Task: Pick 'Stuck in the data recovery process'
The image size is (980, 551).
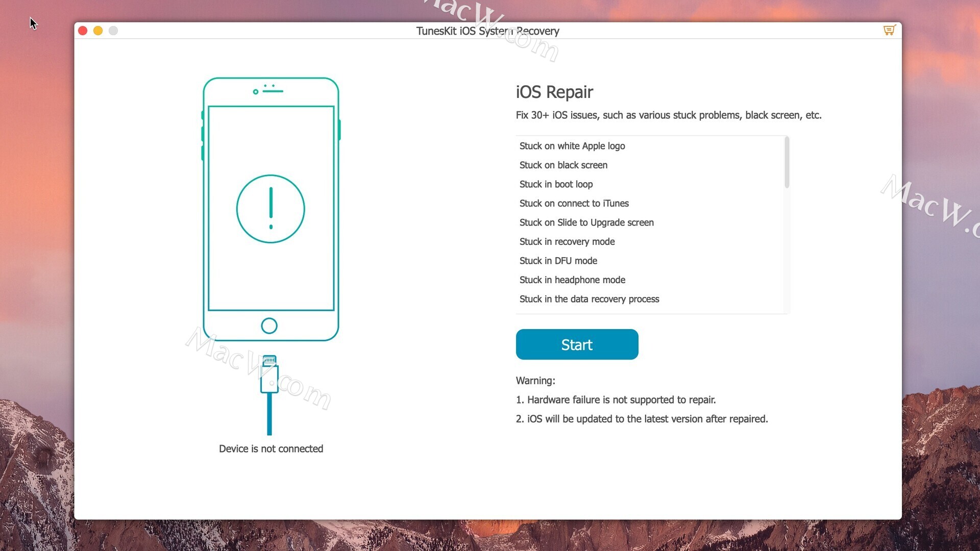Action: click(x=590, y=299)
